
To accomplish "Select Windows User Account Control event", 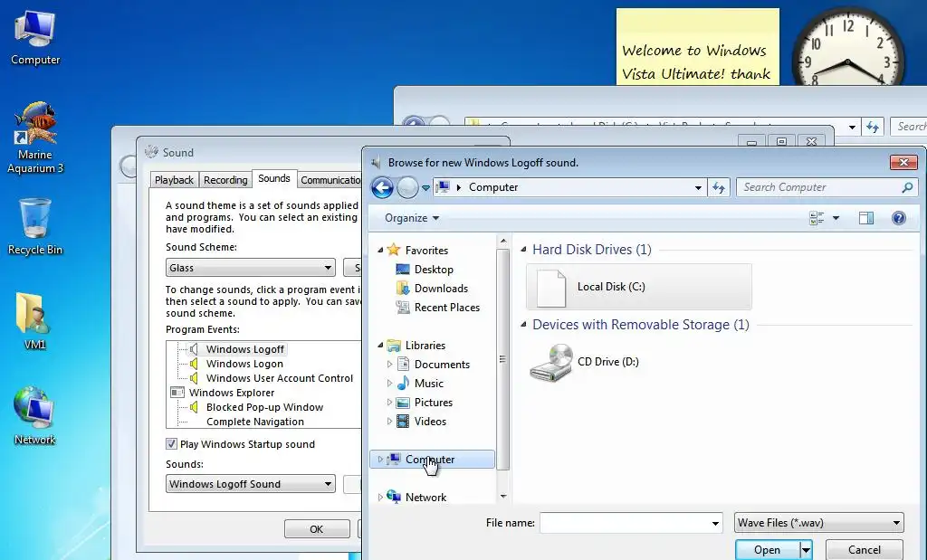I will click(279, 378).
